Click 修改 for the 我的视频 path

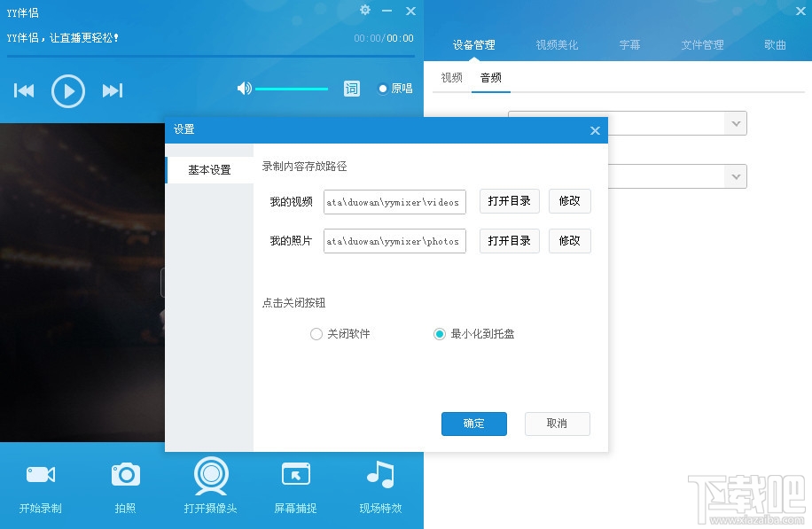point(570,201)
